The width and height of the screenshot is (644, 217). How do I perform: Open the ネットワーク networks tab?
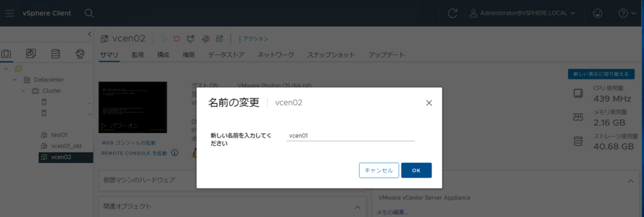[276, 55]
